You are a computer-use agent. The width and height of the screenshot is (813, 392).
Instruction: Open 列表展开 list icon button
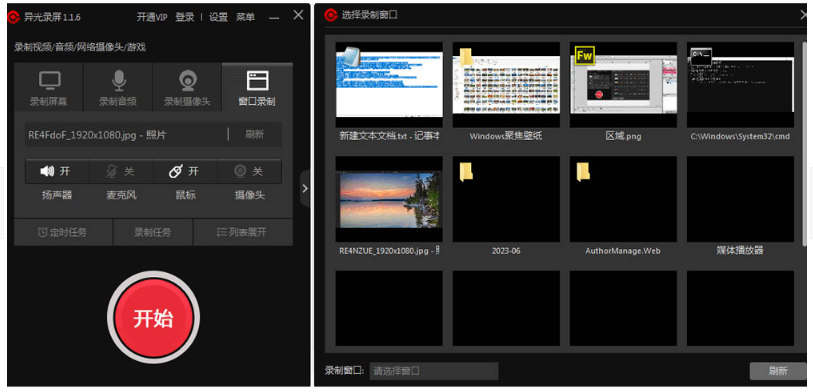click(243, 232)
